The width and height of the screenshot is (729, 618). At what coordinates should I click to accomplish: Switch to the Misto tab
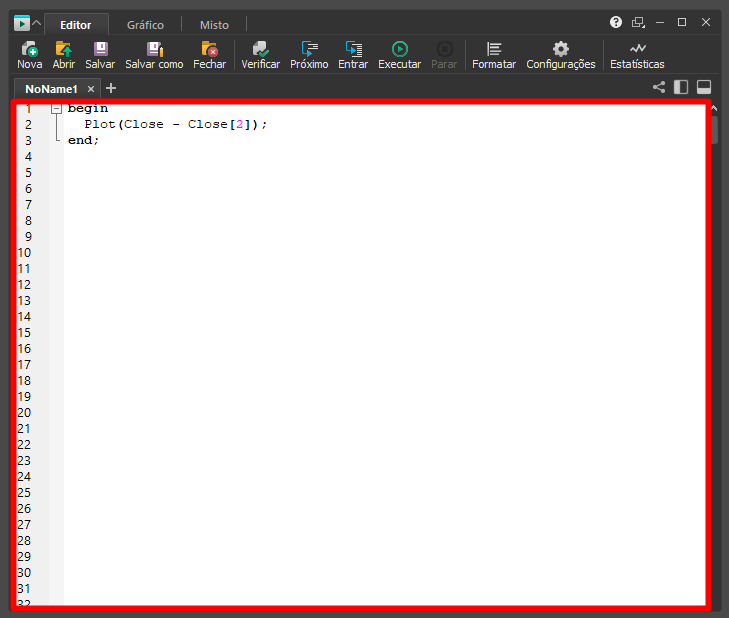pyautogui.click(x=214, y=25)
